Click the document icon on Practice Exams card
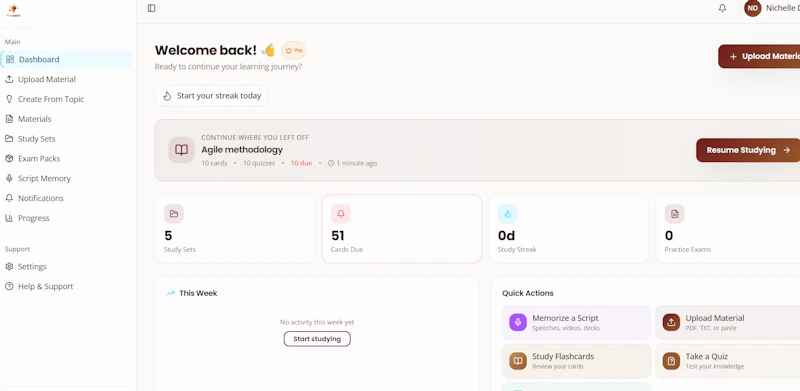The height and width of the screenshot is (391, 800). (674, 214)
